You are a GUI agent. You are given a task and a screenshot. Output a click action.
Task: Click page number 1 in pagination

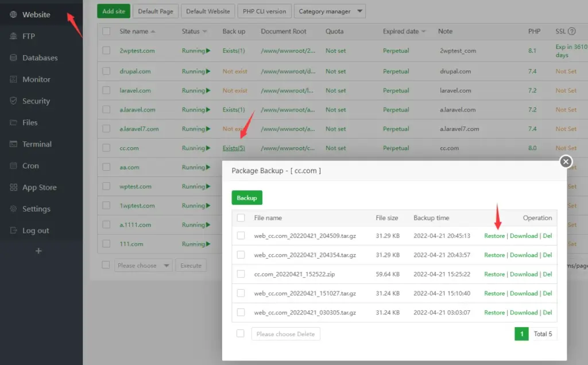coord(521,334)
